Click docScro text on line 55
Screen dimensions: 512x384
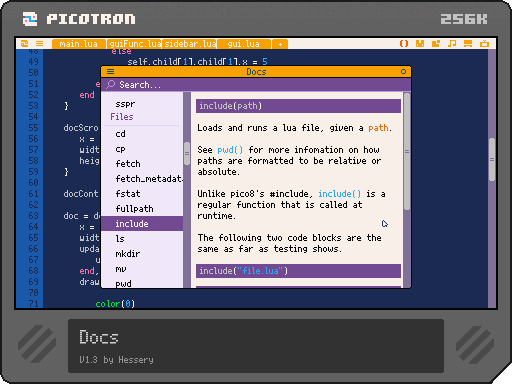tap(81, 128)
